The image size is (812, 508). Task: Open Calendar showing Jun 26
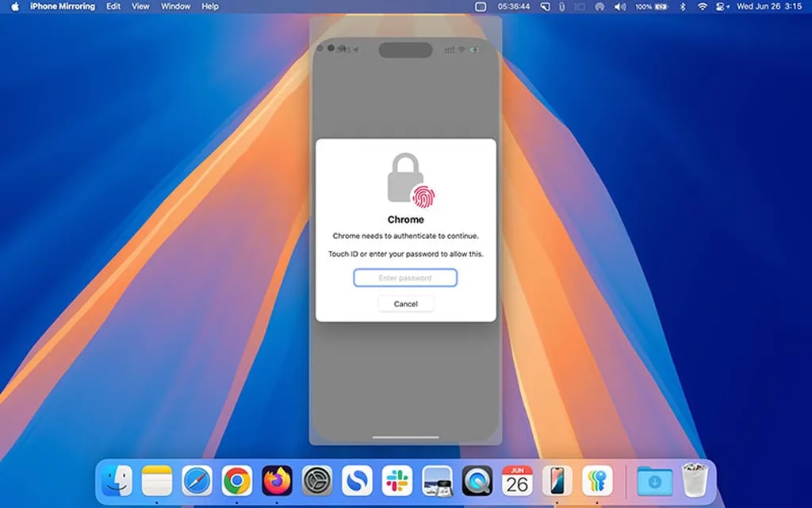tap(517, 481)
